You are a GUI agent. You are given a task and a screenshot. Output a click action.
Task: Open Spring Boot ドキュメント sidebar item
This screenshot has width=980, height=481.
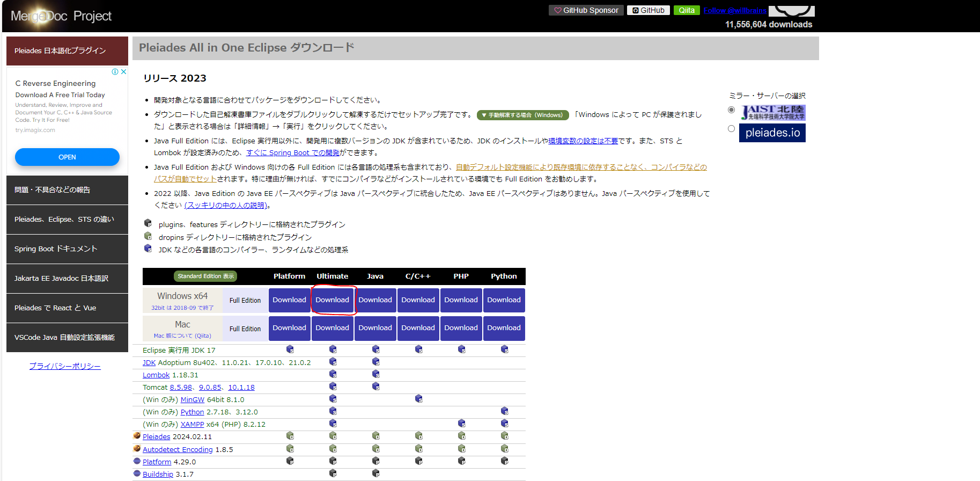point(67,249)
